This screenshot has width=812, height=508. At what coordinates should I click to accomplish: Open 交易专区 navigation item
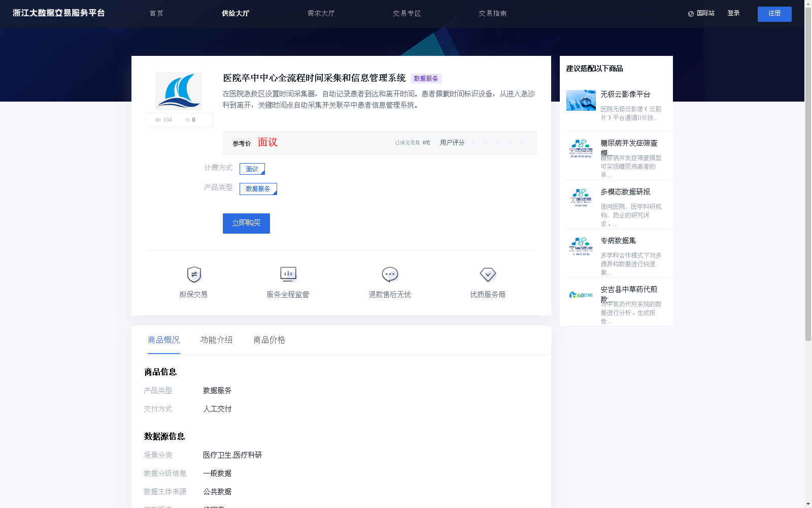[407, 14]
